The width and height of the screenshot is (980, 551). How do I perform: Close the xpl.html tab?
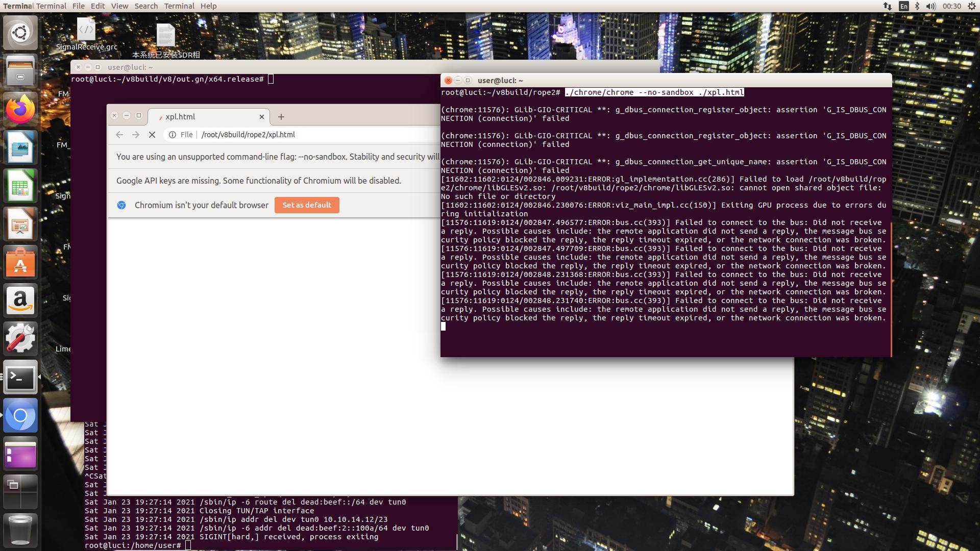[262, 117]
